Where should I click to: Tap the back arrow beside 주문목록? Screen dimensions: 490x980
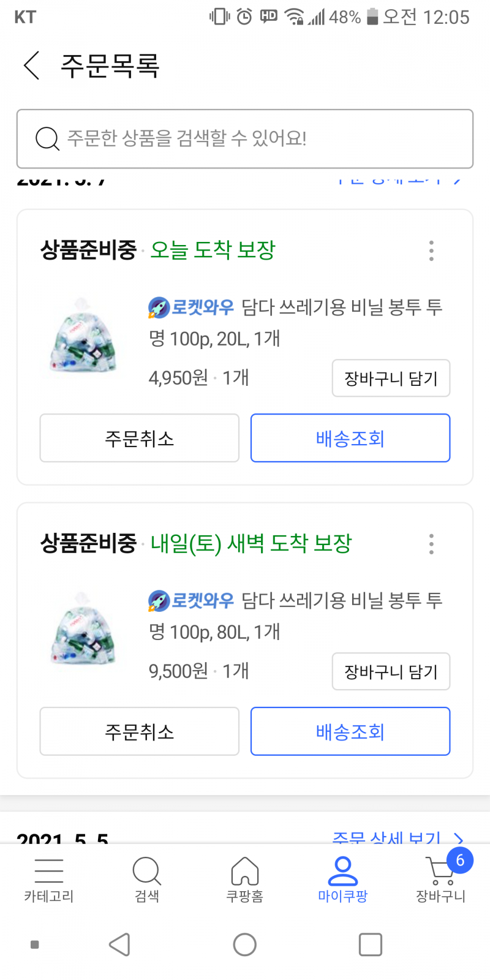32,66
